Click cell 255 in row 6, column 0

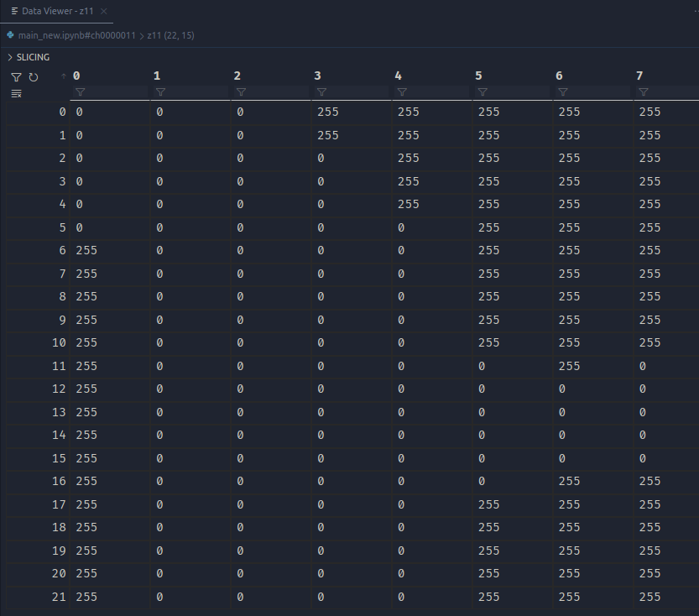(86, 250)
